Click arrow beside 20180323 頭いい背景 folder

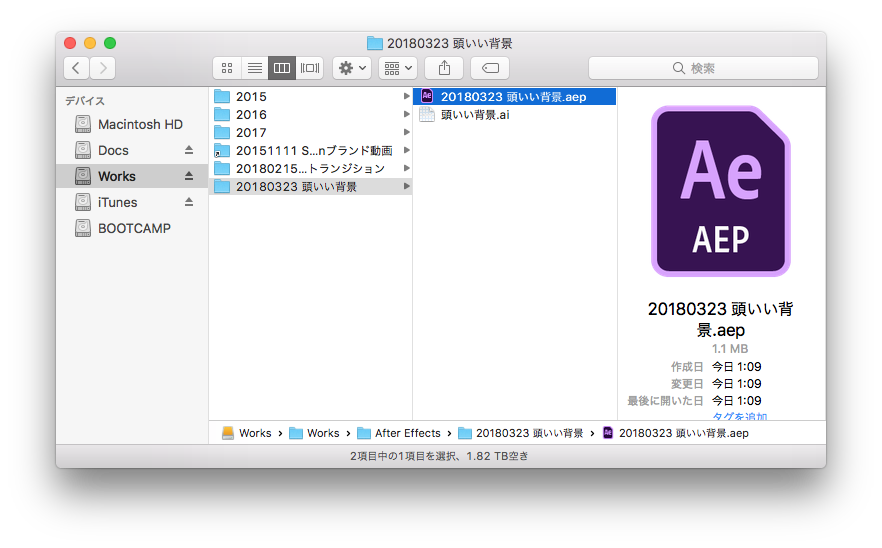tap(406, 186)
